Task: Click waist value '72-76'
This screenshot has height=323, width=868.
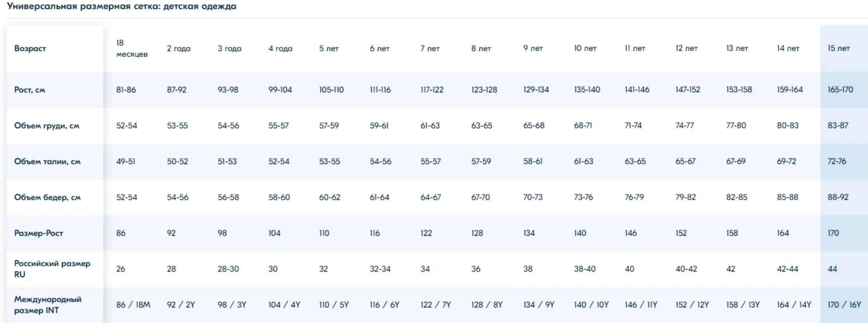Action: (837, 161)
